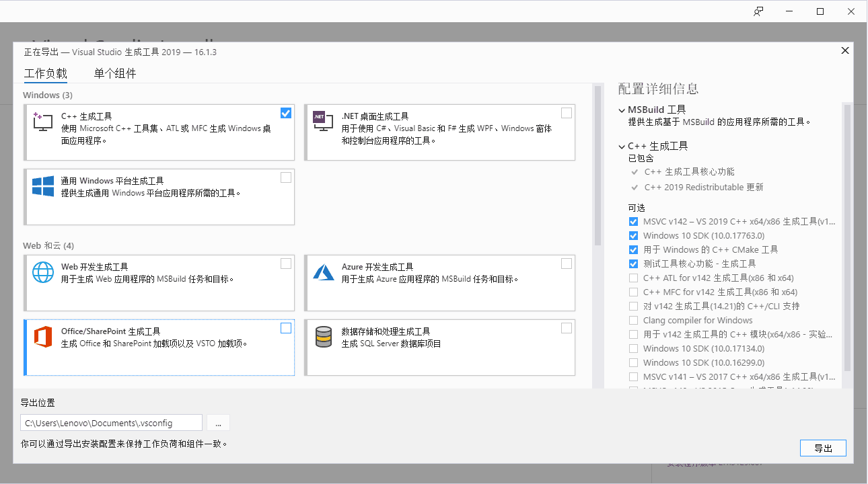Maximize the Visual Studio Installer window
This screenshot has width=868, height=484.
click(x=820, y=11)
